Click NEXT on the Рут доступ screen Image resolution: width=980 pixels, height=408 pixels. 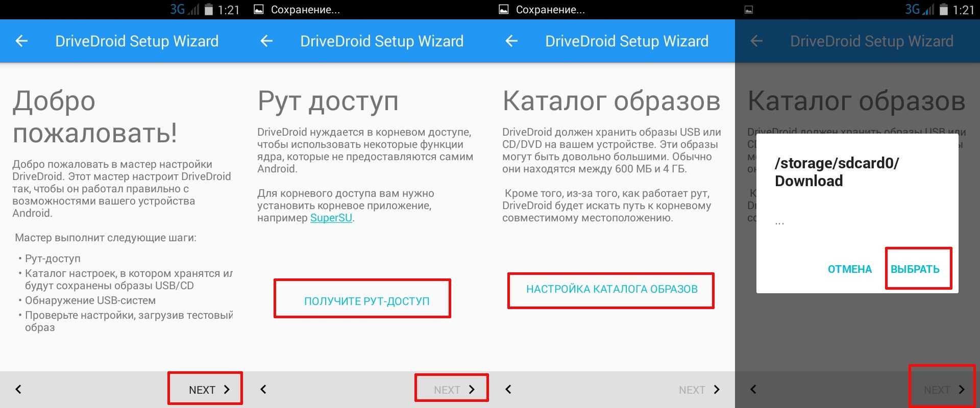454,390
